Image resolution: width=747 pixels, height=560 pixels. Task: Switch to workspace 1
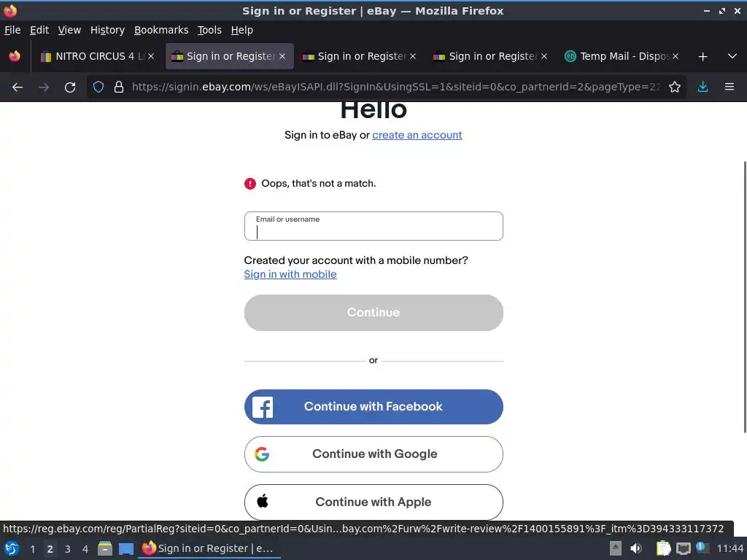[32, 549]
